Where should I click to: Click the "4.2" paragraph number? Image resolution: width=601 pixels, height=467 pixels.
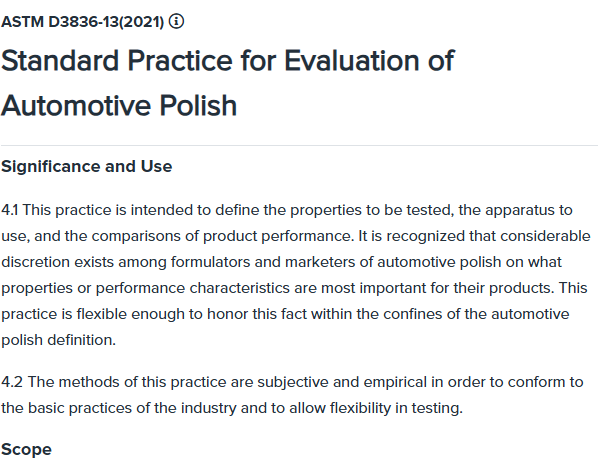pos(12,382)
